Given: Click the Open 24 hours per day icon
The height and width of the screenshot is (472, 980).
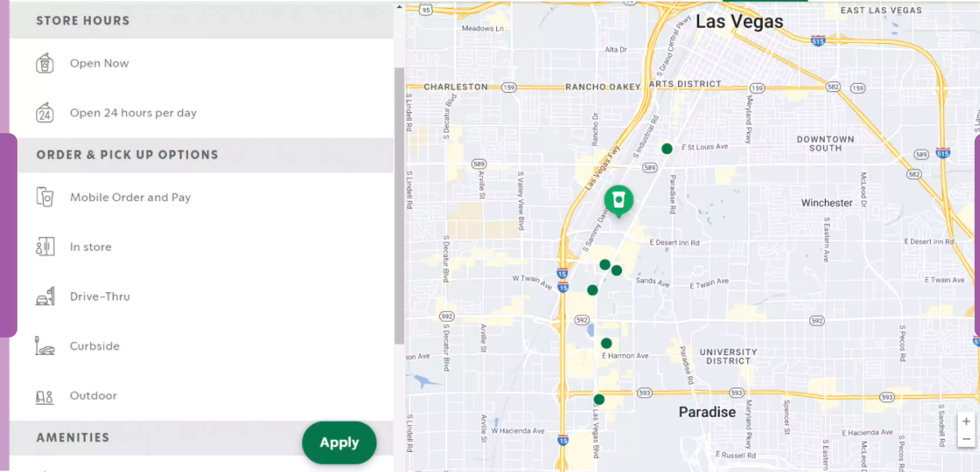Looking at the screenshot, I should click(44, 112).
